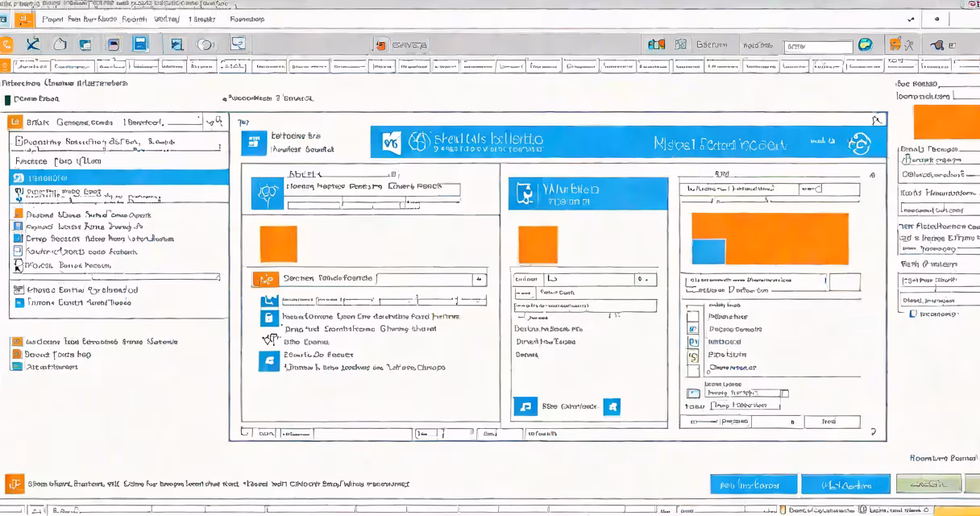Image resolution: width=980 pixels, height=516 pixels.
Task: Click the orange icon left of the crossed tools
Action: coord(895,44)
